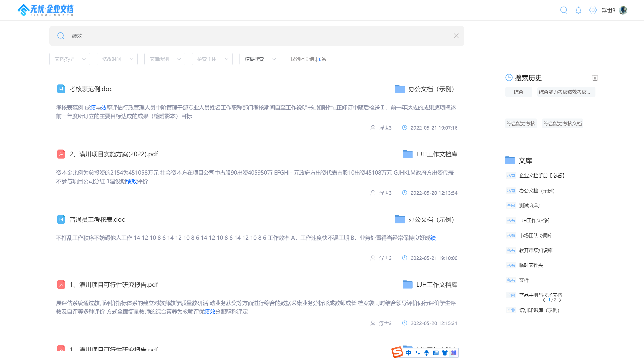This screenshot has height=358, width=644.
Task: Click the PDF icon of 潢川项目实施方案
Action: click(x=61, y=154)
